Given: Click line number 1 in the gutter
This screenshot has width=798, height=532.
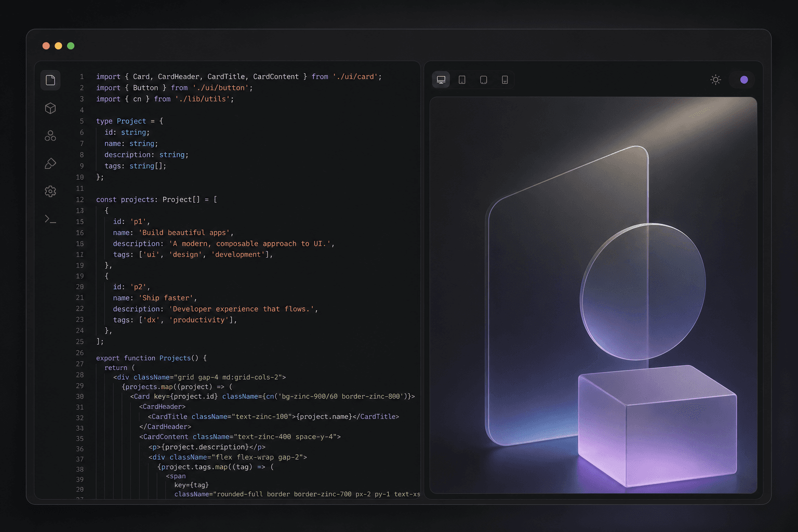Looking at the screenshot, I should [x=82, y=76].
